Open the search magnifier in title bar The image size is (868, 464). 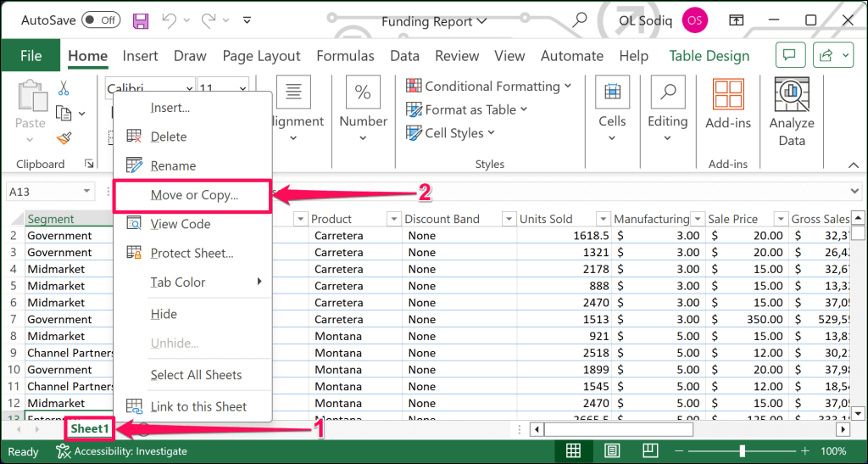coord(580,20)
